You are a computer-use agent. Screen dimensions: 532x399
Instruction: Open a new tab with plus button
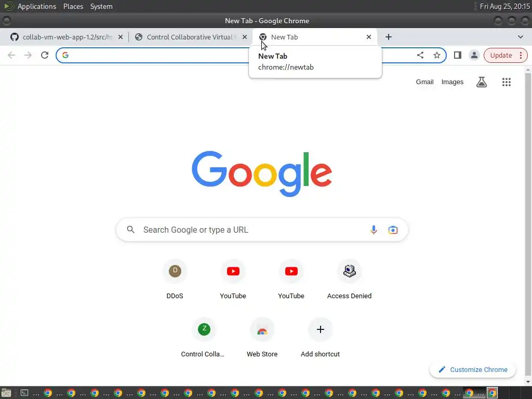389,37
